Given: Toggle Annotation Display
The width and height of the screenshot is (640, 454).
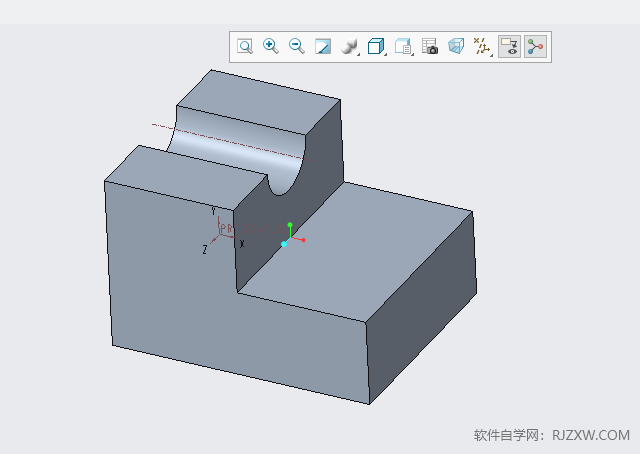Looking at the screenshot, I should [x=509, y=47].
